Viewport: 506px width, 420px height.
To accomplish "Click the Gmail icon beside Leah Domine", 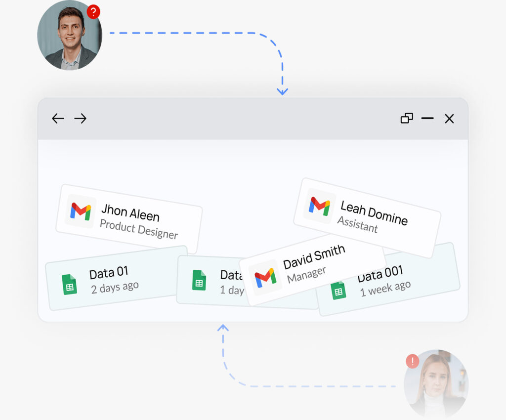I will click(320, 206).
